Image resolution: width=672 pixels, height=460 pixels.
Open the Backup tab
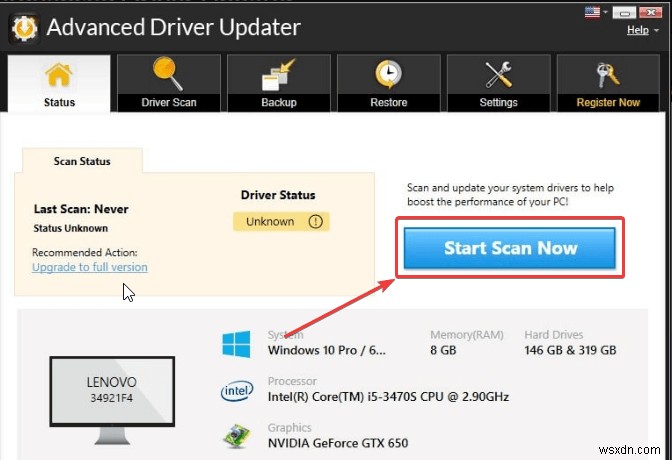[x=279, y=84]
